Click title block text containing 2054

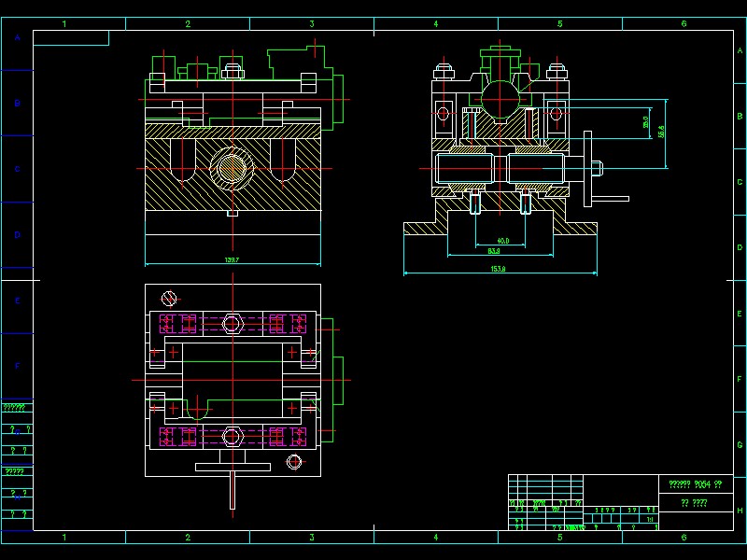pos(695,484)
